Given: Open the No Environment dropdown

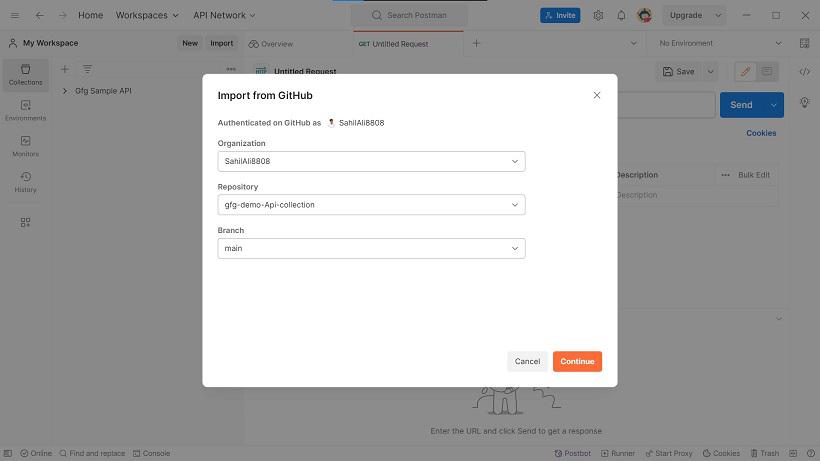Looking at the screenshot, I should [x=720, y=43].
